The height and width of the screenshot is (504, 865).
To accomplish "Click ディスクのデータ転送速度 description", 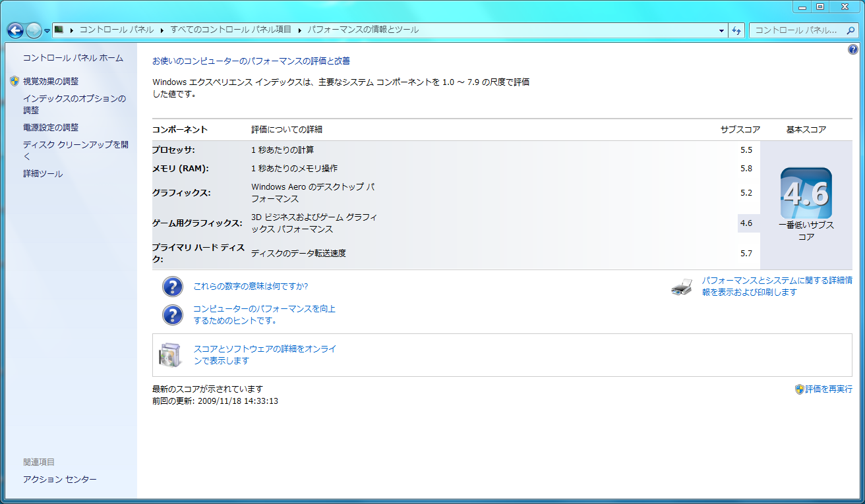I will tap(299, 253).
